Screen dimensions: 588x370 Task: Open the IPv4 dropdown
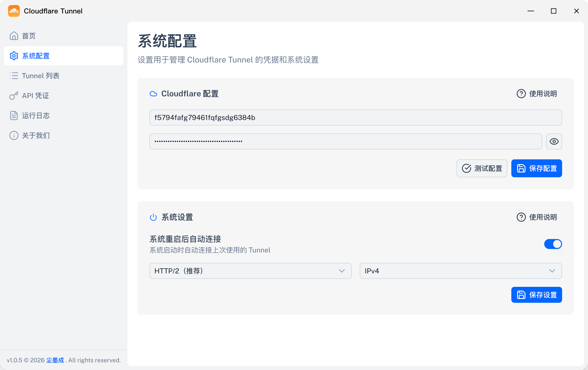click(x=461, y=271)
